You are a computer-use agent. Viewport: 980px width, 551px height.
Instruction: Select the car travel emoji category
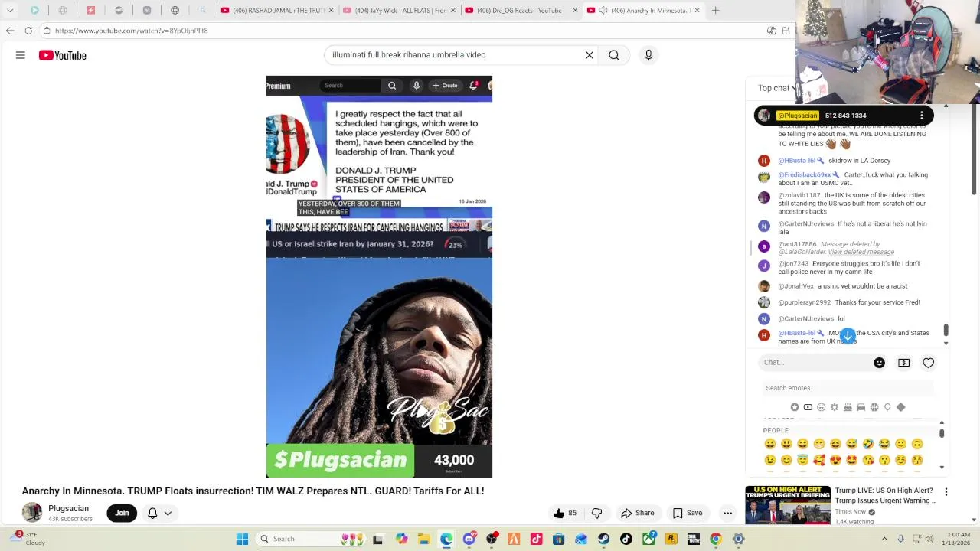coord(861,407)
